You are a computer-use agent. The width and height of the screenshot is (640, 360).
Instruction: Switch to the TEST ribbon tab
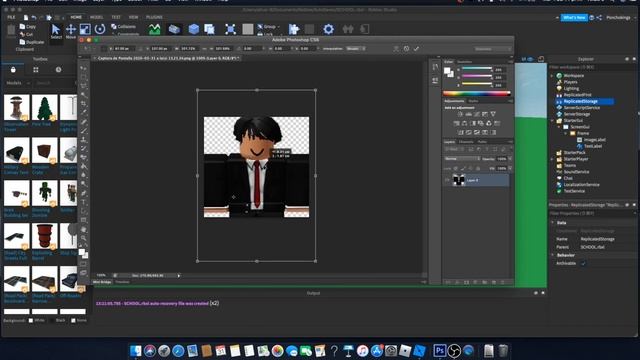(x=116, y=17)
